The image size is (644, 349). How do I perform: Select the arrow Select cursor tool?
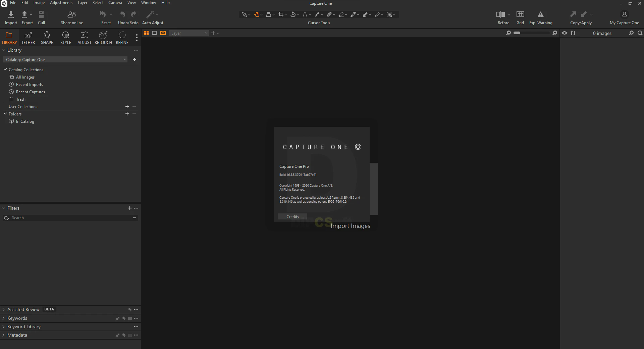click(245, 14)
